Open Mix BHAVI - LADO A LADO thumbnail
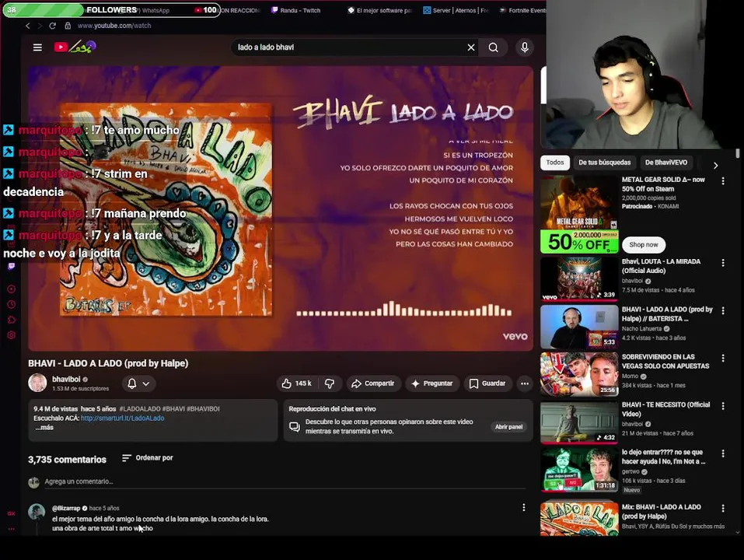 [579, 518]
